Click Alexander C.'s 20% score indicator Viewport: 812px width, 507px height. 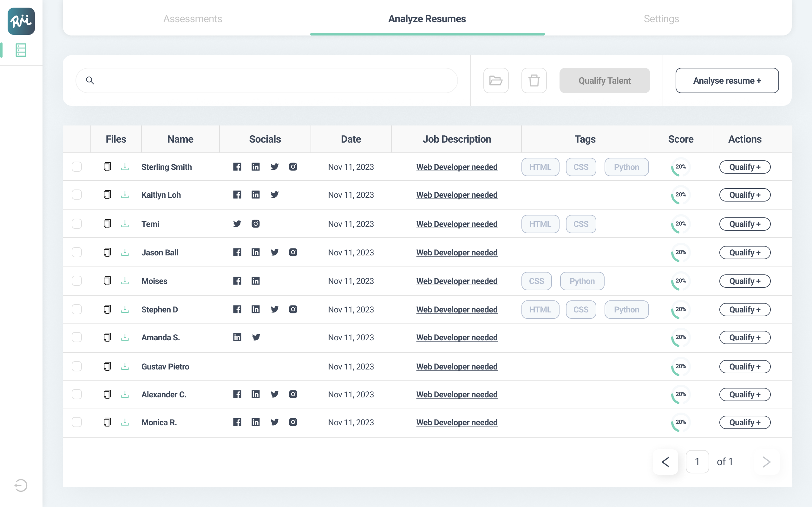(680, 394)
